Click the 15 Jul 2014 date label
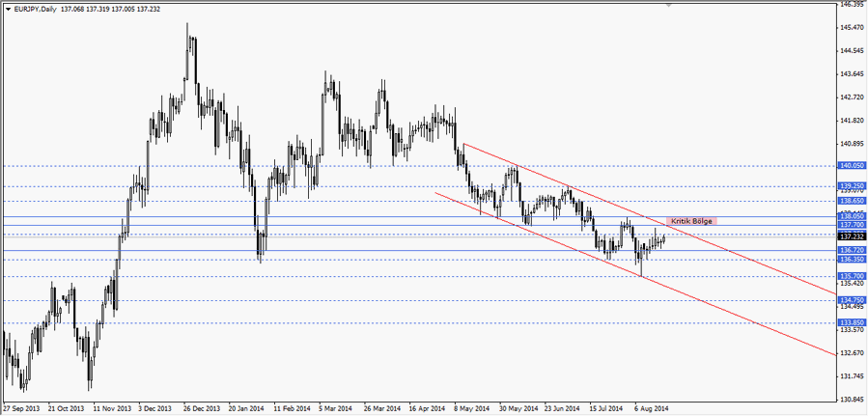The image size is (868, 416). pos(606,409)
